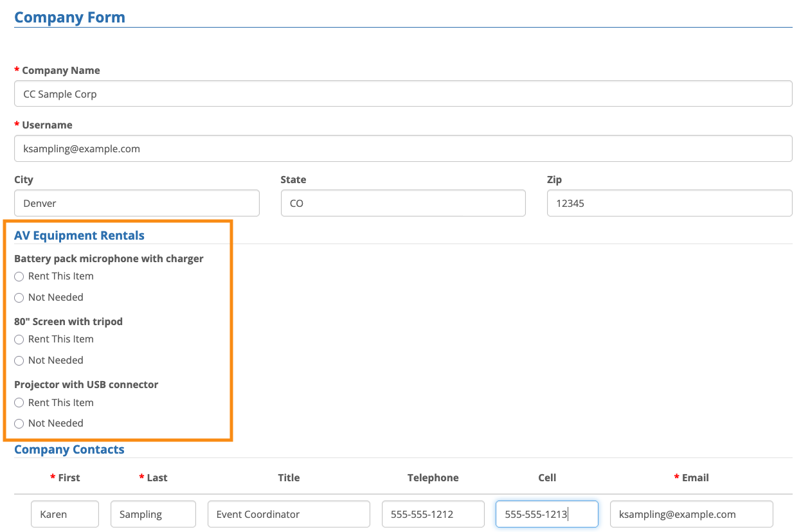Click the Cell field showing 555-555-1213
810x532 pixels.
pos(546,514)
